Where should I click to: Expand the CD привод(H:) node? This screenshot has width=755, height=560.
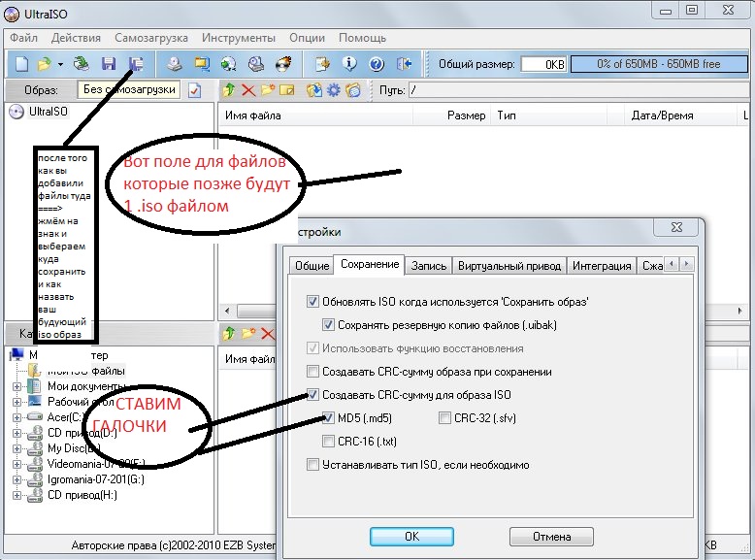[16, 495]
